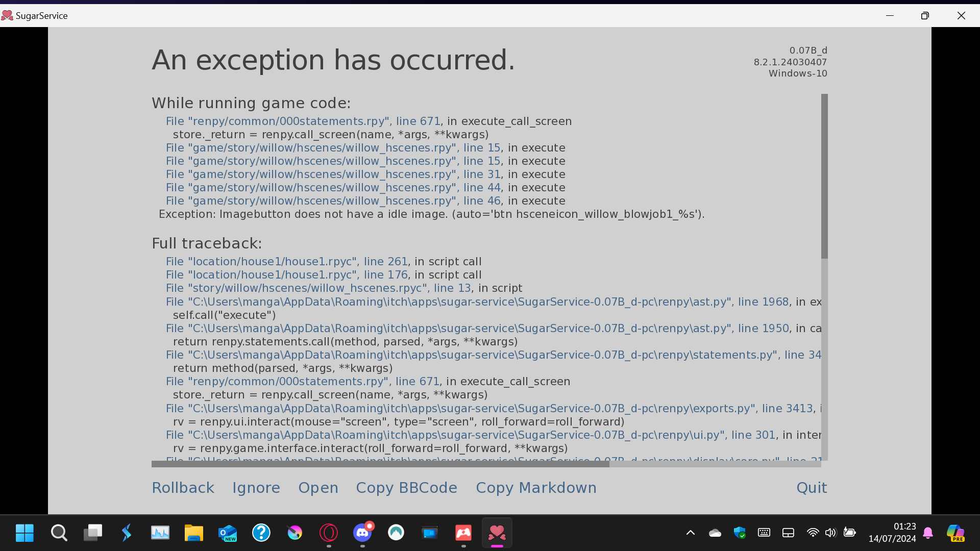Open File Explorer from taskbar
Screen dimensions: 980x551
[x=194, y=533]
